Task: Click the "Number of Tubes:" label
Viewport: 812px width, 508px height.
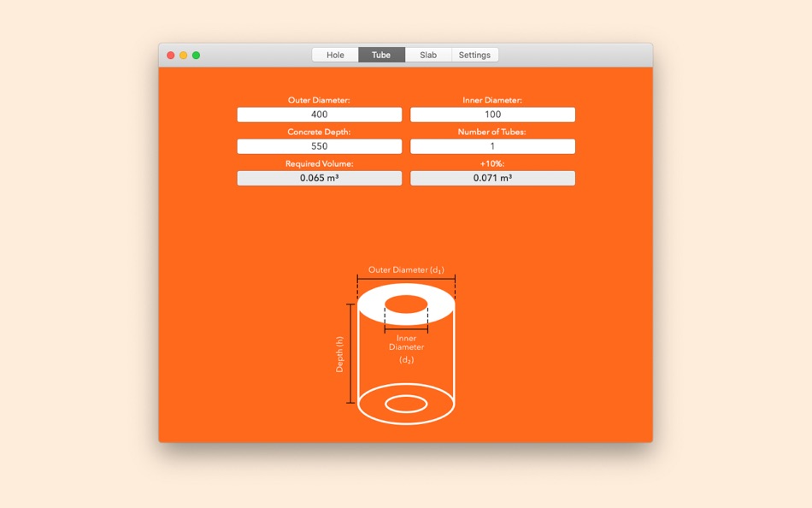Action: coord(492,132)
